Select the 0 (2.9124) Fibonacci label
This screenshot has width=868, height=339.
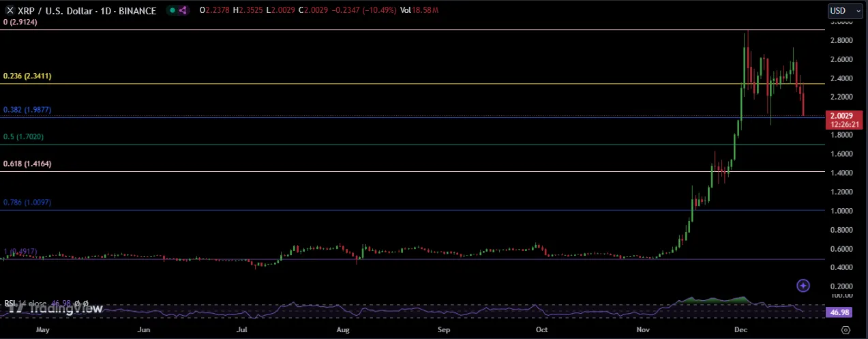pos(20,23)
